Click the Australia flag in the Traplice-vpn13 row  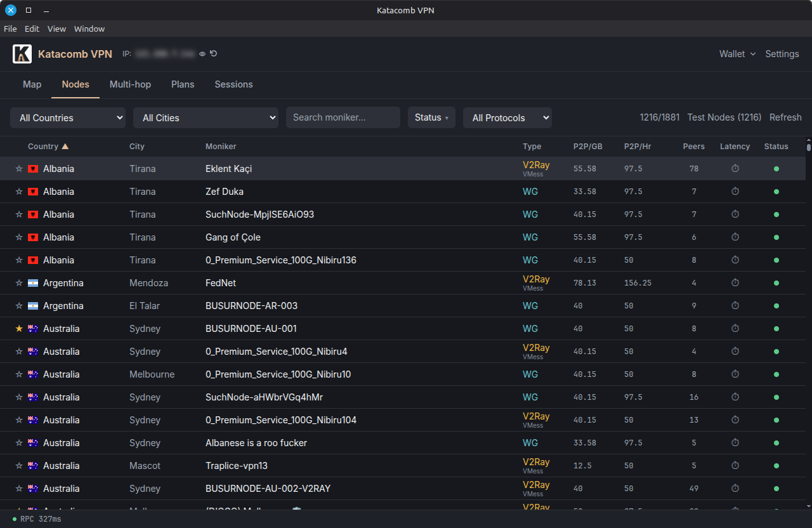click(x=33, y=466)
